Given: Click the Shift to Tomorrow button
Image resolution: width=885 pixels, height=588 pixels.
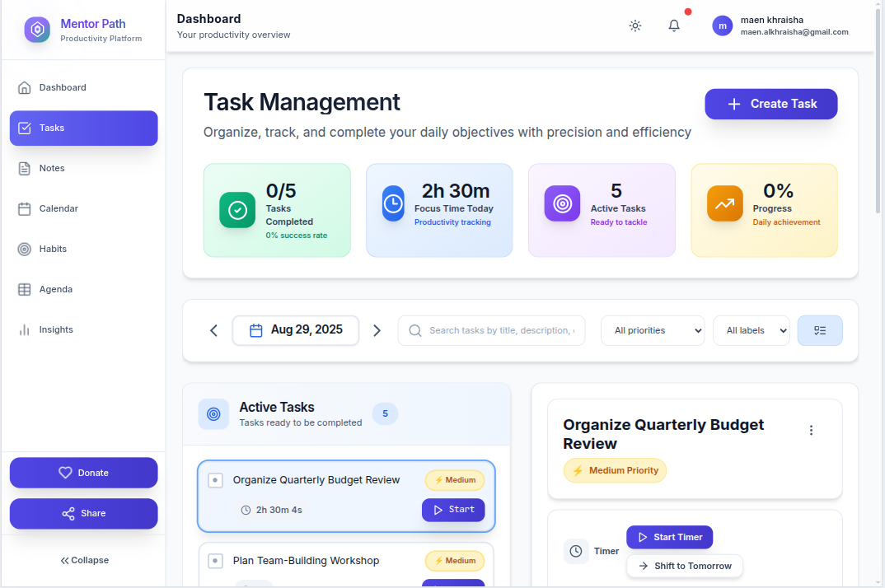Looking at the screenshot, I should point(684,566).
